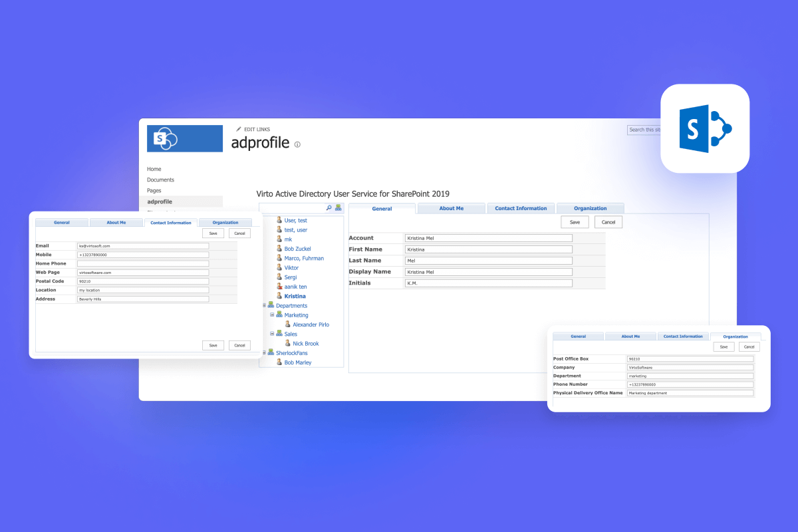Image resolution: width=798 pixels, height=532 pixels.
Task: Click the user icon next to Bob Zuckel
Action: [279, 248]
